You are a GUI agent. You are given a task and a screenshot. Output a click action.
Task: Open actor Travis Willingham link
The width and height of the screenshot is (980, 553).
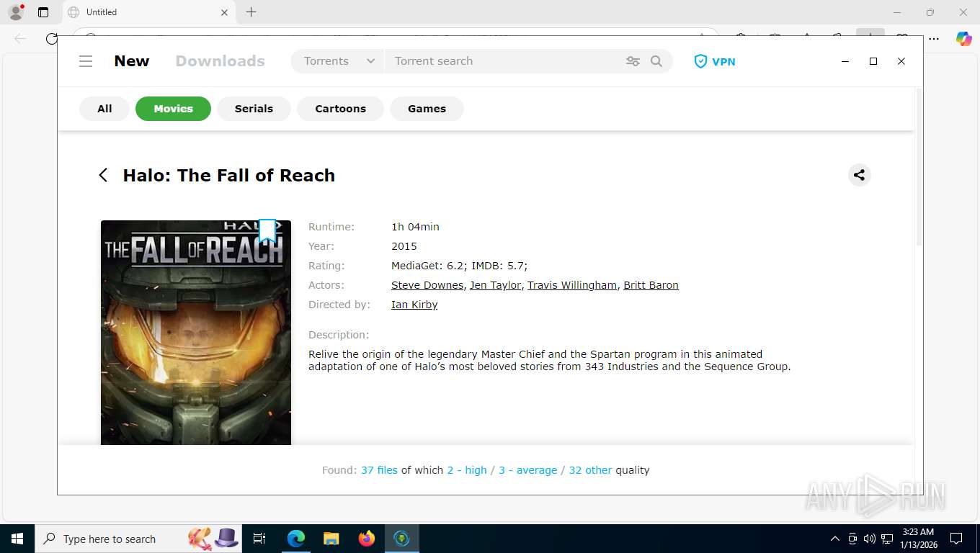click(572, 285)
